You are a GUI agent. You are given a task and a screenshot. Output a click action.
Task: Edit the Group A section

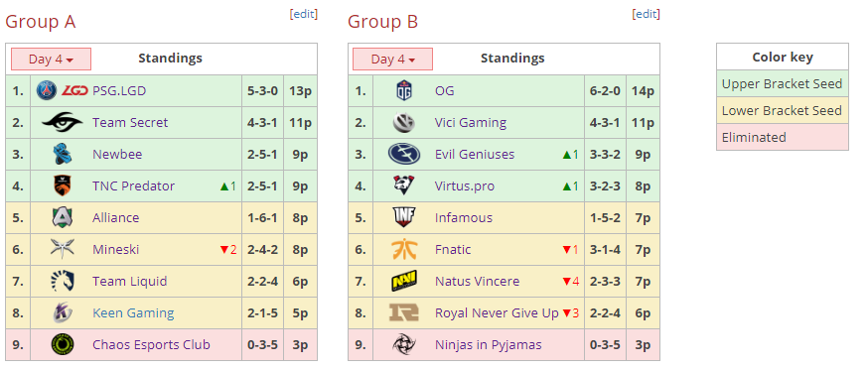(x=304, y=14)
